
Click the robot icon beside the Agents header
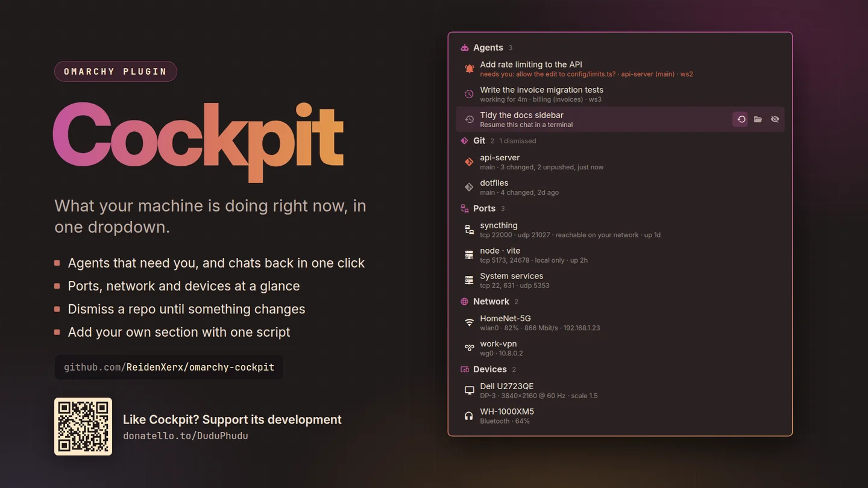[465, 48]
